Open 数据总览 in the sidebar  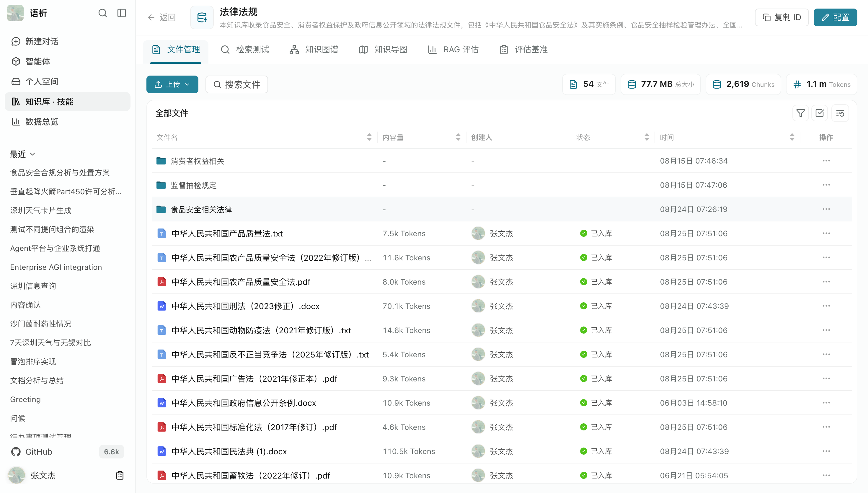coord(68,122)
